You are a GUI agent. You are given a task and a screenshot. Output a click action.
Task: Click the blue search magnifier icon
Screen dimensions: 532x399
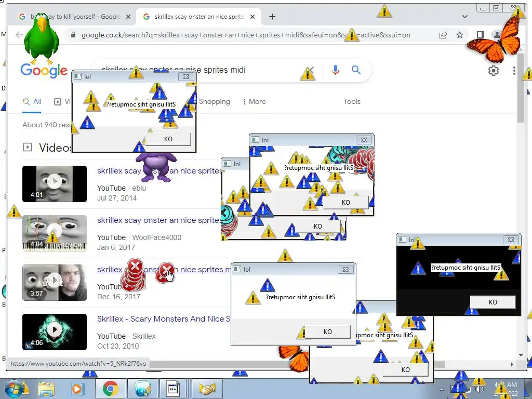coord(356,70)
